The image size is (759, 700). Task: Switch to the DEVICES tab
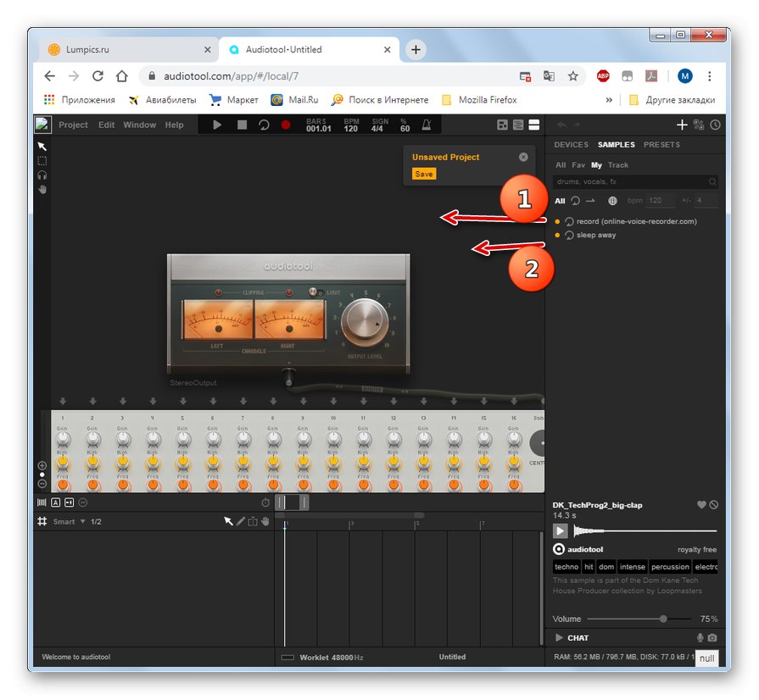point(571,145)
